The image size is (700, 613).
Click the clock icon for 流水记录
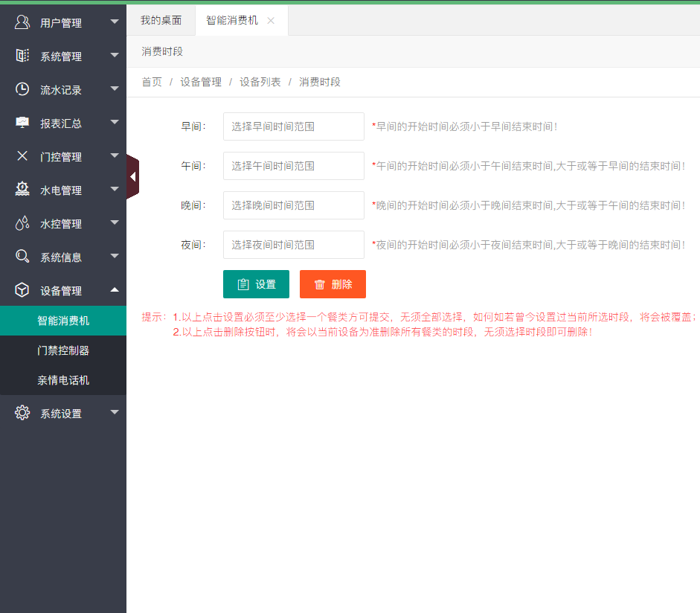[x=22, y=89]
